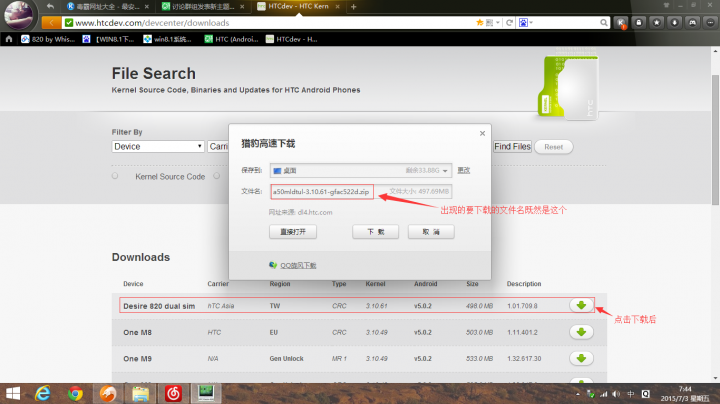720x404 pixels.
Task: Click download arrow for One M9 row
Action: click(x=581, y=358)
